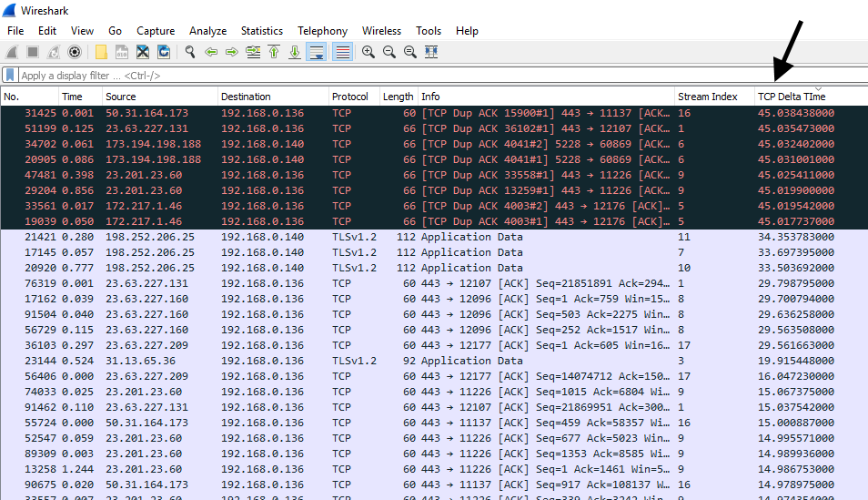
Task: Select packet number 17145 row
Action: tap(434, 253)
